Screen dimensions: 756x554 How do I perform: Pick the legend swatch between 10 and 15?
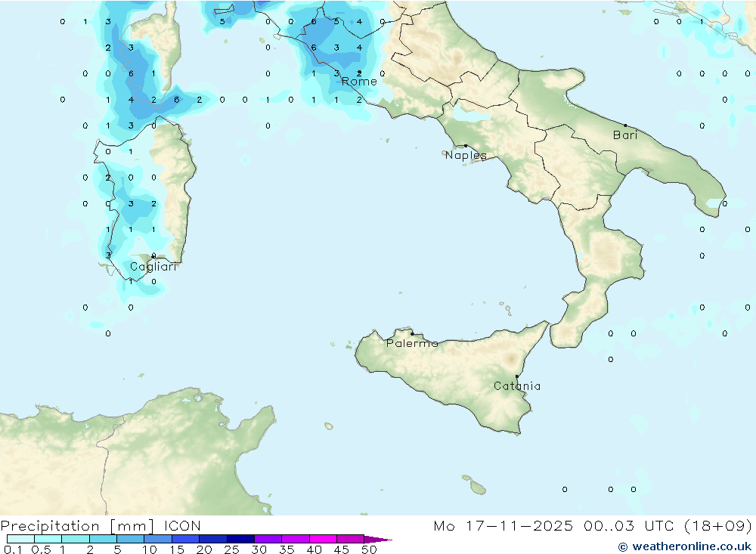pyautogui.click(x=158, y=539)
